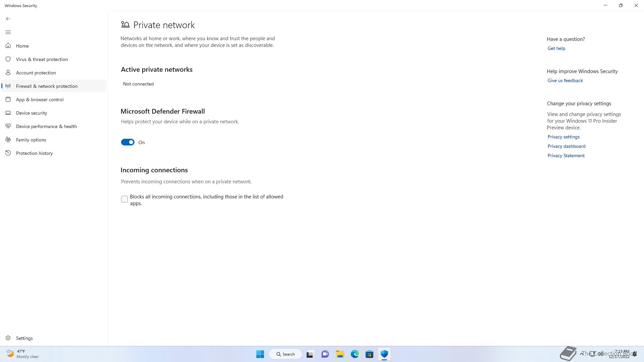The image size is (644, 362).
Task: Open the Home menu item
Action: (x=54, y=46)
